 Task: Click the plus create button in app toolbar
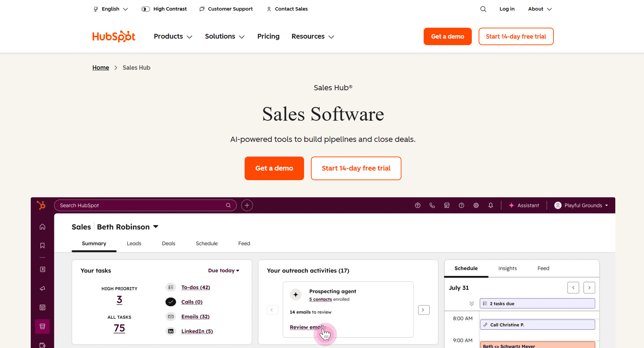coord(247,205)
